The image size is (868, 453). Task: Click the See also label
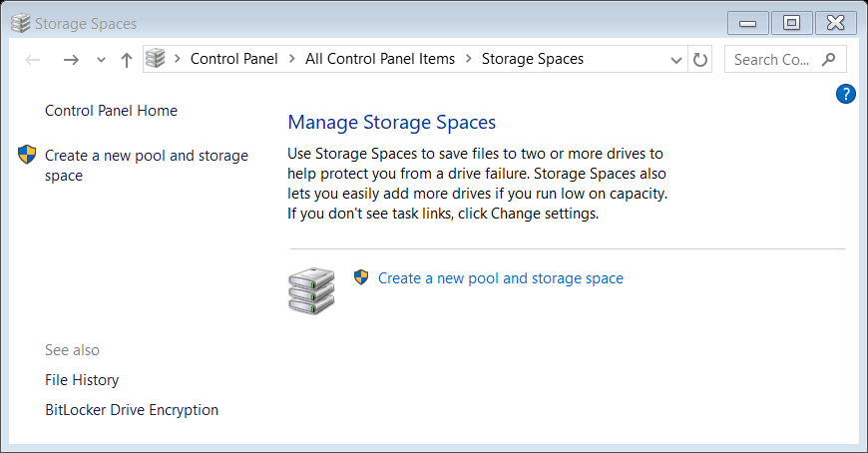[72, 350]
